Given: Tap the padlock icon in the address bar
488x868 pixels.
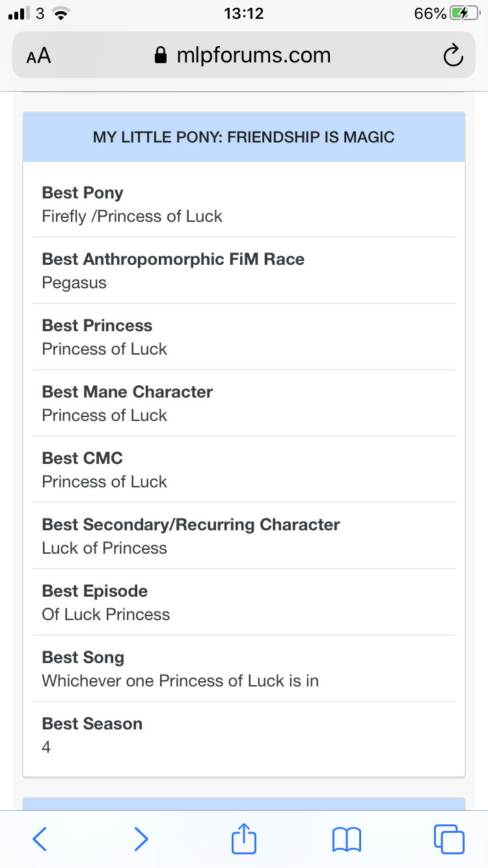Looking at the screenshot, I should (161, 56).
